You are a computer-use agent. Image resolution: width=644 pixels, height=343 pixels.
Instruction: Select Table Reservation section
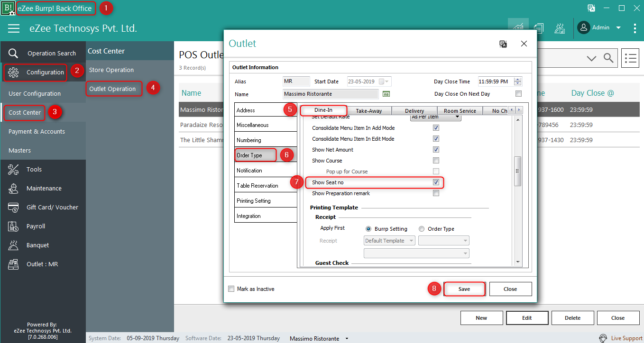click(x=266, y=186)
